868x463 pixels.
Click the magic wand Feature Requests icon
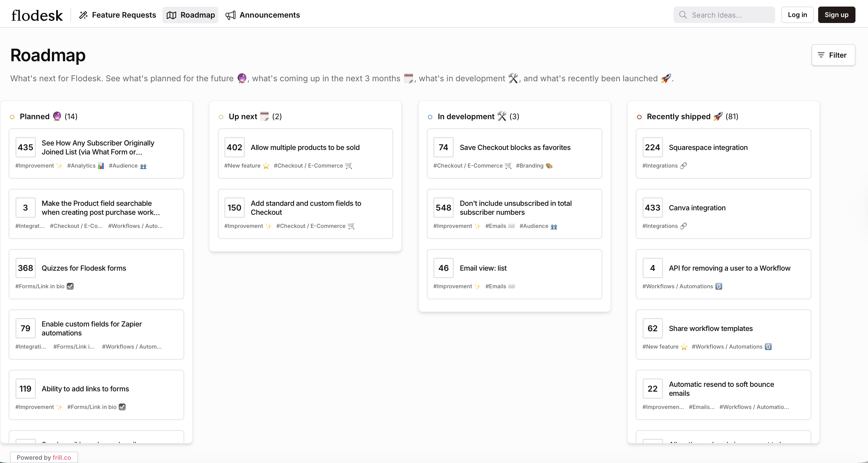tap(83, 15)
